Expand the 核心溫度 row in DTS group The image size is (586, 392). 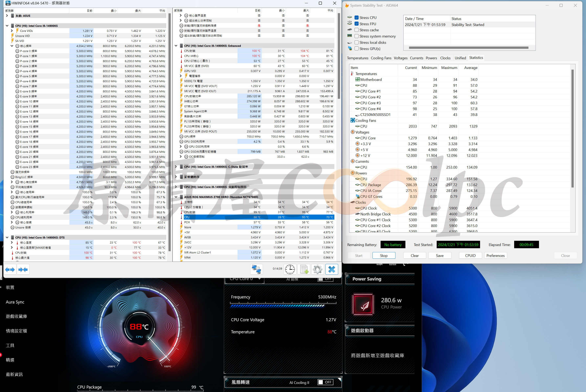pos(12,243)
